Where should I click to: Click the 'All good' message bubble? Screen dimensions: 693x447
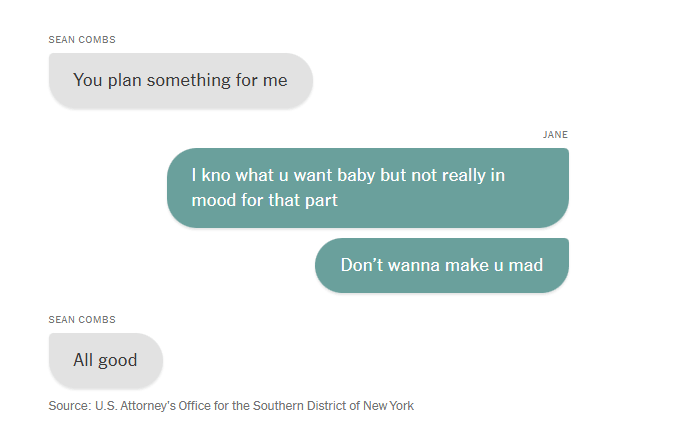tap(106, 360)
